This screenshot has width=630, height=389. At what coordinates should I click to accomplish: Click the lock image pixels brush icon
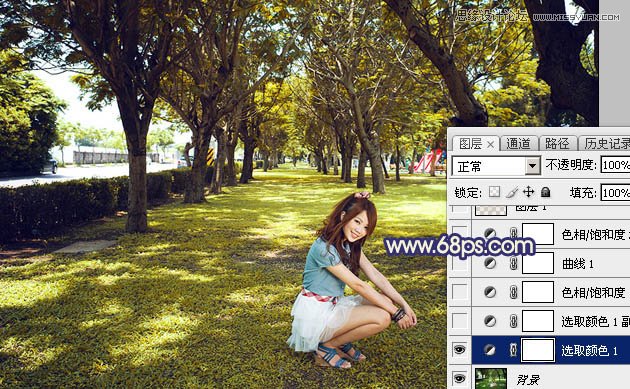point(511,192)
